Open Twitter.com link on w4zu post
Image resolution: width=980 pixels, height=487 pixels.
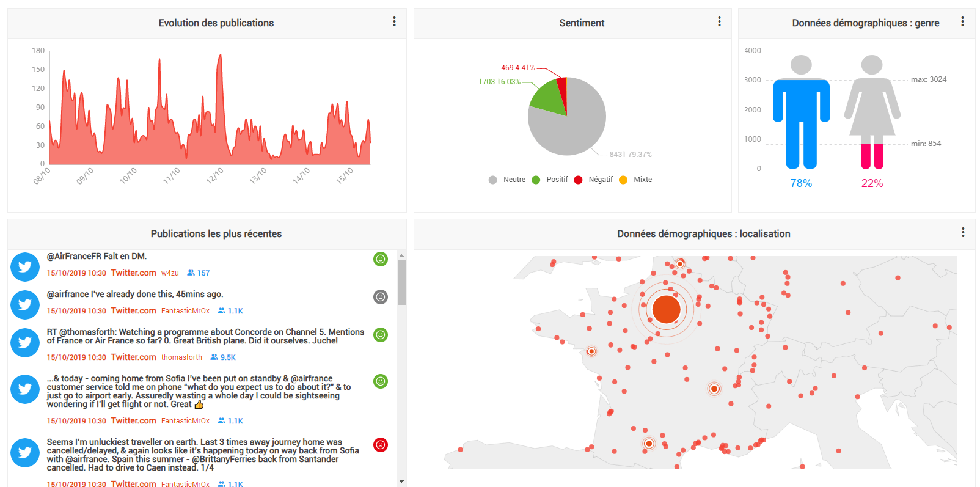click(133, 273)
